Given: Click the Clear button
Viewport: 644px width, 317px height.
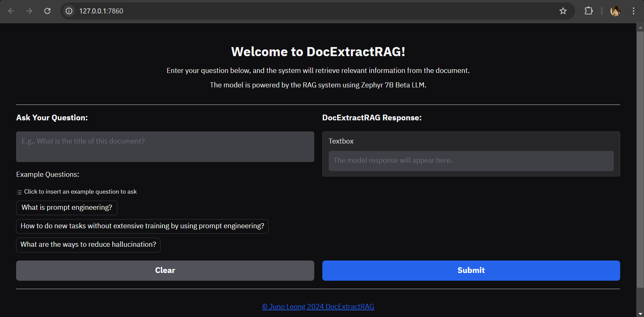Looking at the screenshot, I should 165,271.
